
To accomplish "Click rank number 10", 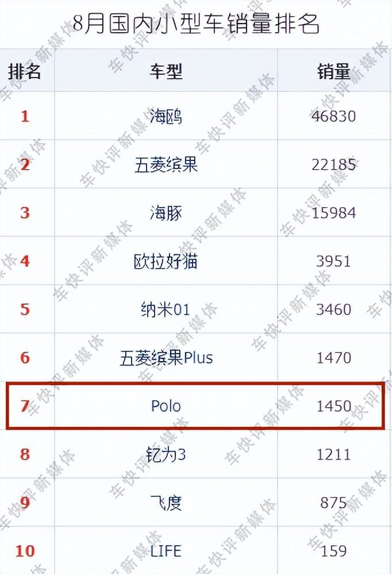I will 25,551.
